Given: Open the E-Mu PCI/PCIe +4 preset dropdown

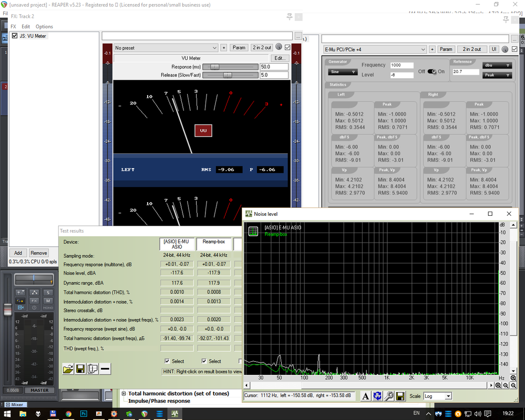Looking at the screenshot, I should (375, 49).
